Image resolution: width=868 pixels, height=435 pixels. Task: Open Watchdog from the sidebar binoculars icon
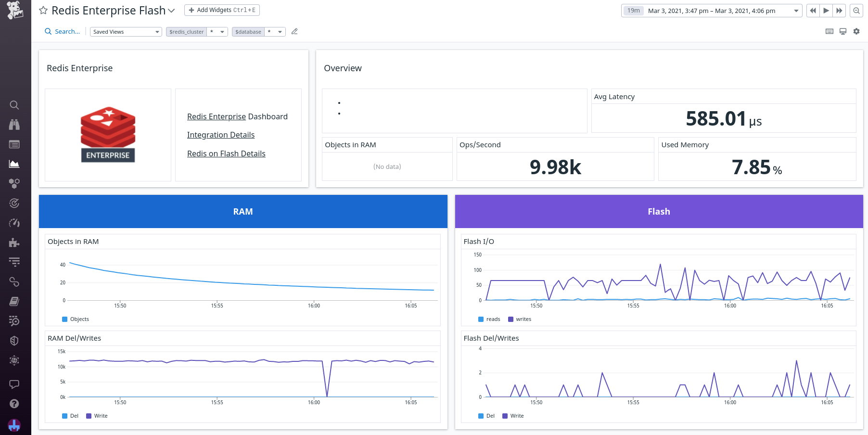tap(14, 124)
